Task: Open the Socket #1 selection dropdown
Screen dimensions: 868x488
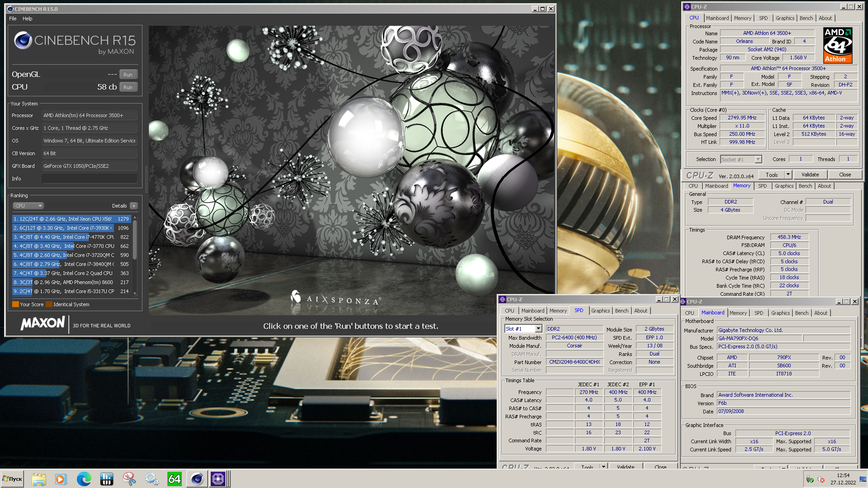Action: 741,160
